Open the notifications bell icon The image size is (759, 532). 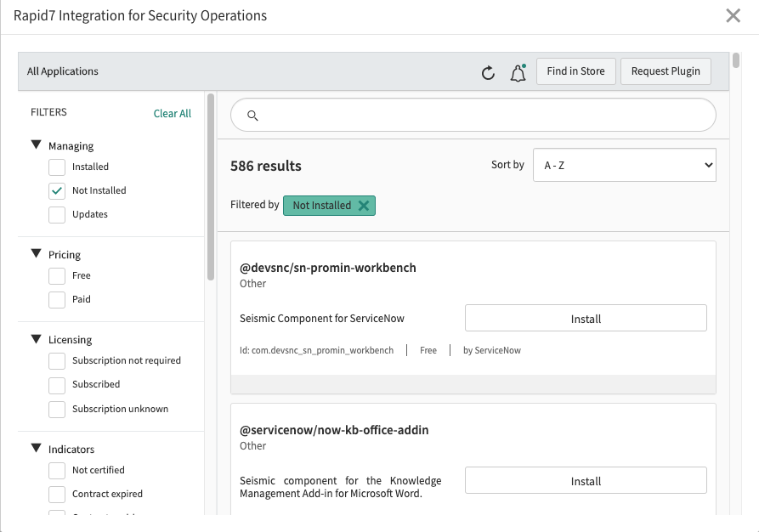tap(518, 72)
